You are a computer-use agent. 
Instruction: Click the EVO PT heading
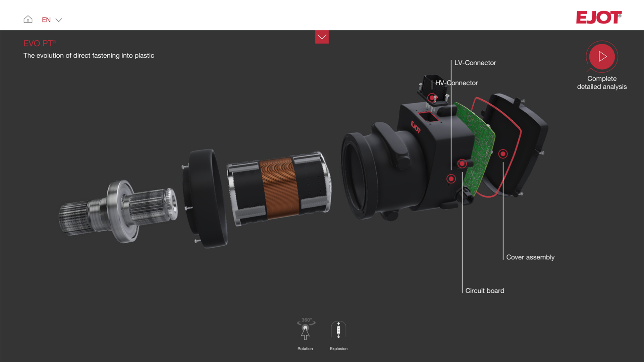(x=40, y=43)
